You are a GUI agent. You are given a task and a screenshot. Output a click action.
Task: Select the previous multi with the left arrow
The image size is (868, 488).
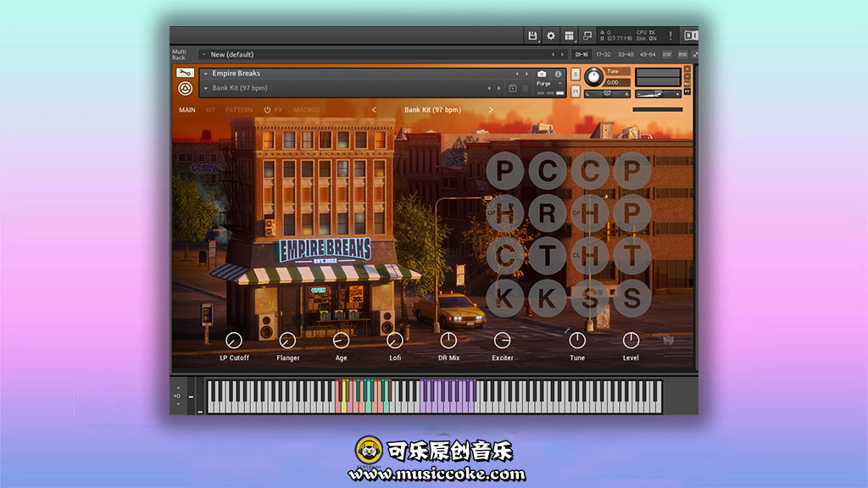(553, 55)
